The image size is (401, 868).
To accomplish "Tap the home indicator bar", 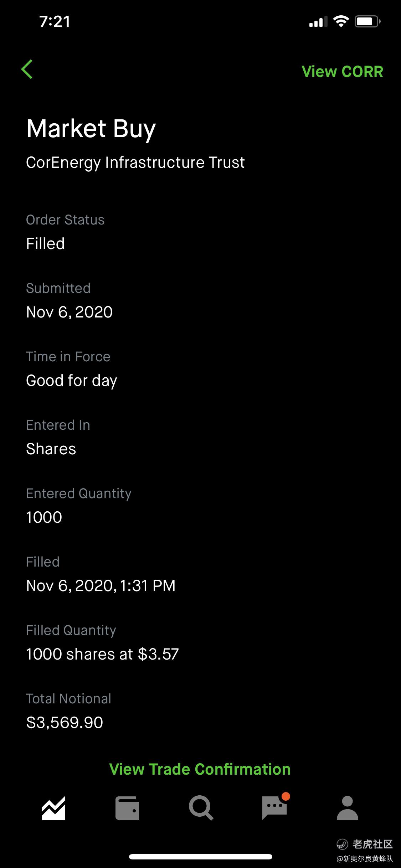I will click(201, 857).
